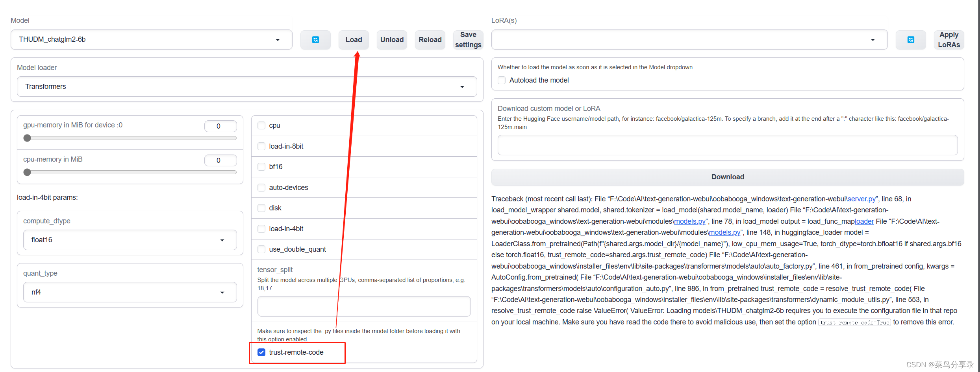
Task: Tick the bf16 checkbox
Action: click(x=261, y=167)
